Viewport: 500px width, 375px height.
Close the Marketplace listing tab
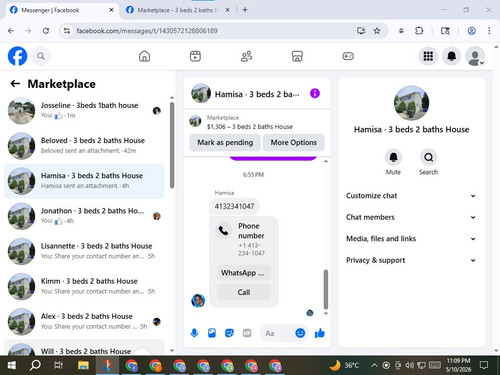click(x=227, y=10)
